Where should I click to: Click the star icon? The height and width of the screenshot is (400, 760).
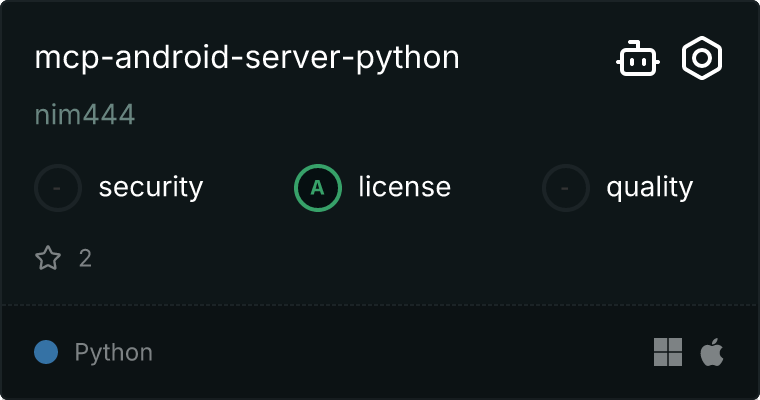coord(48,259)
